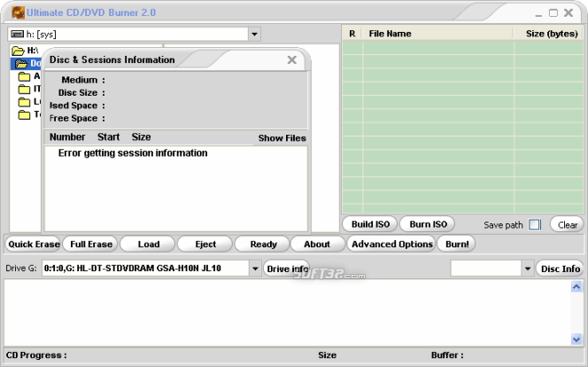This screenshot has width=588, height=367.
Task: Click the h: [sys] drive selection field
Action: pos(128,35)
